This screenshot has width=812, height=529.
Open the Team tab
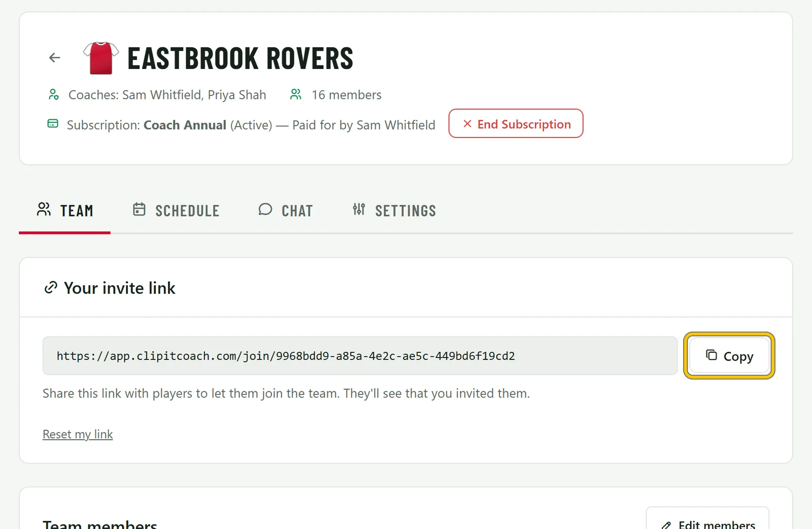[65, 211]
